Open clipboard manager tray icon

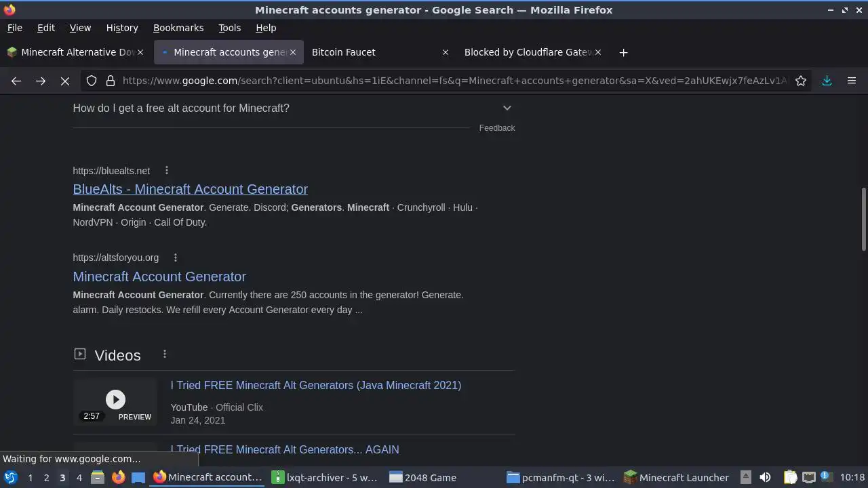pyautogui.click(x=790, y=478)
